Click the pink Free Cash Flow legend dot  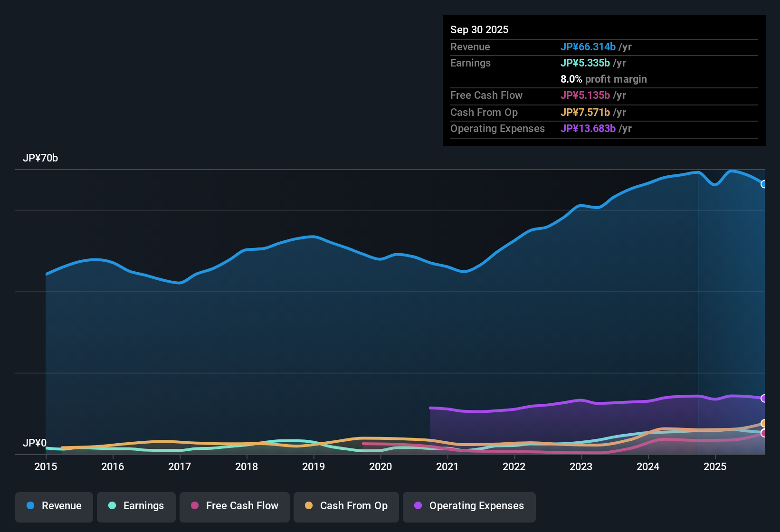pyautogui.click(x=194, y=506)
